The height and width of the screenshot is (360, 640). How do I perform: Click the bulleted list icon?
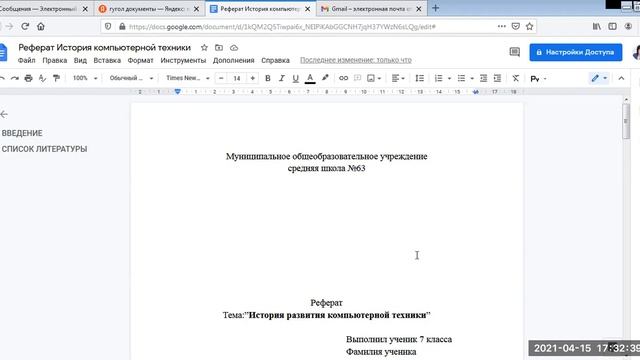click(x=461, y=78)
